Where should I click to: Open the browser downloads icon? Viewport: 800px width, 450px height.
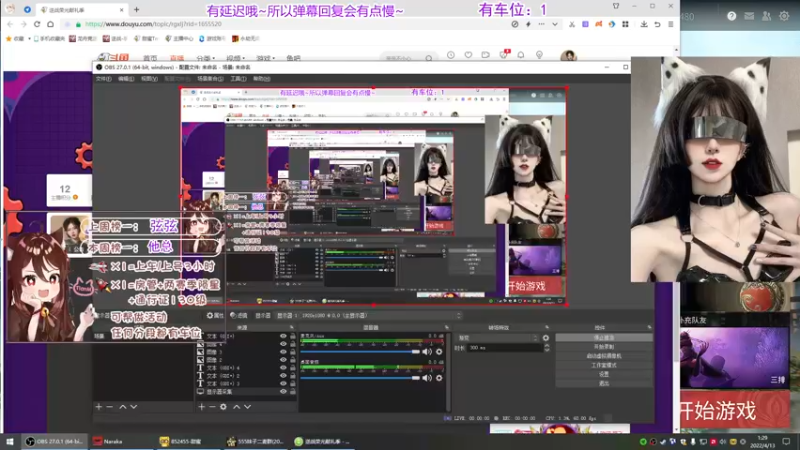pos(644,24)
